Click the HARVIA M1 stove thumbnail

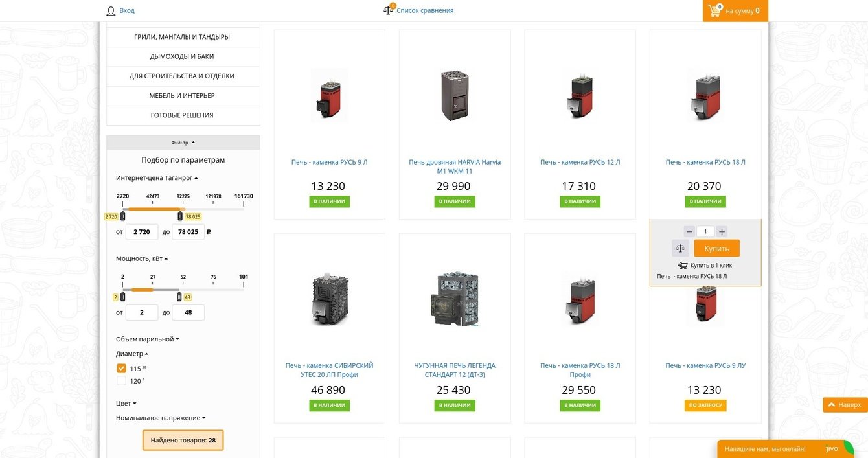click(x=455, y=95)
